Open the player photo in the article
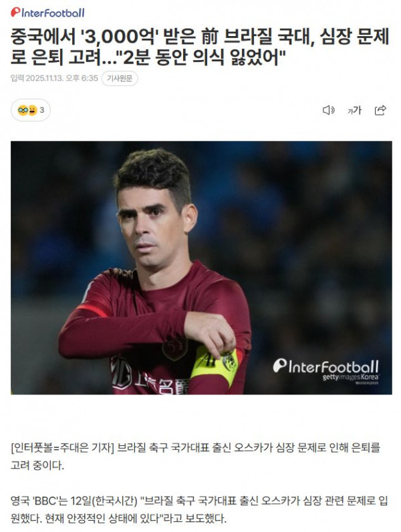Image resolution: width=401 pixels, height=532 pixels. point(201,268)
